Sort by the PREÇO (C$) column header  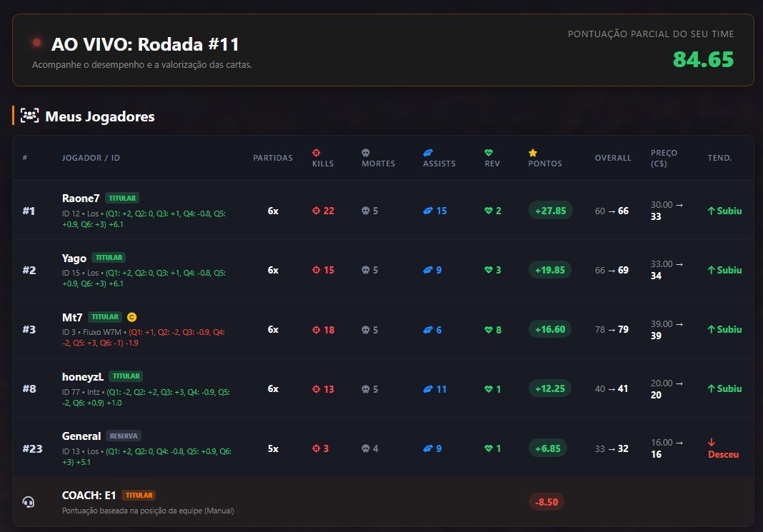(x=664, y=158)
